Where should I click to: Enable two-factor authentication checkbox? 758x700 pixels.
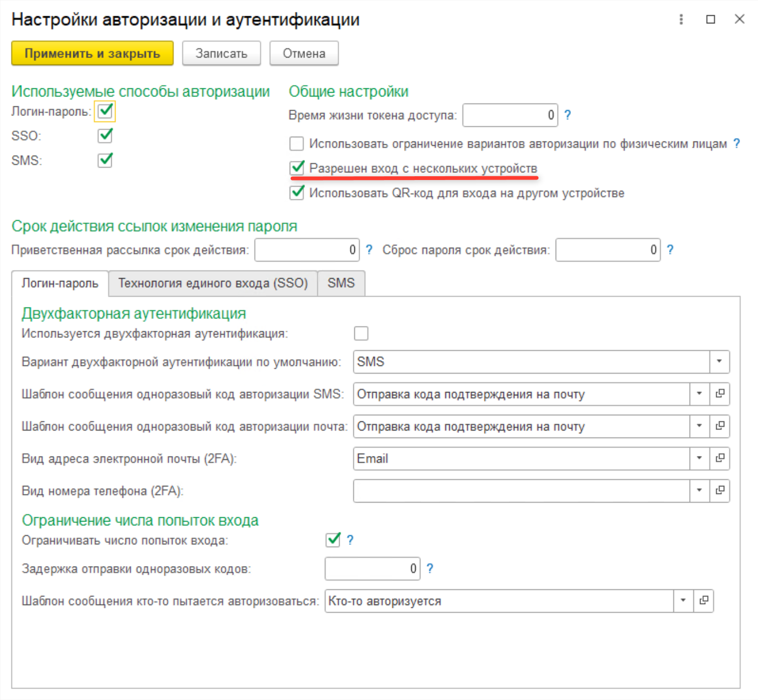tap(361, 333)
